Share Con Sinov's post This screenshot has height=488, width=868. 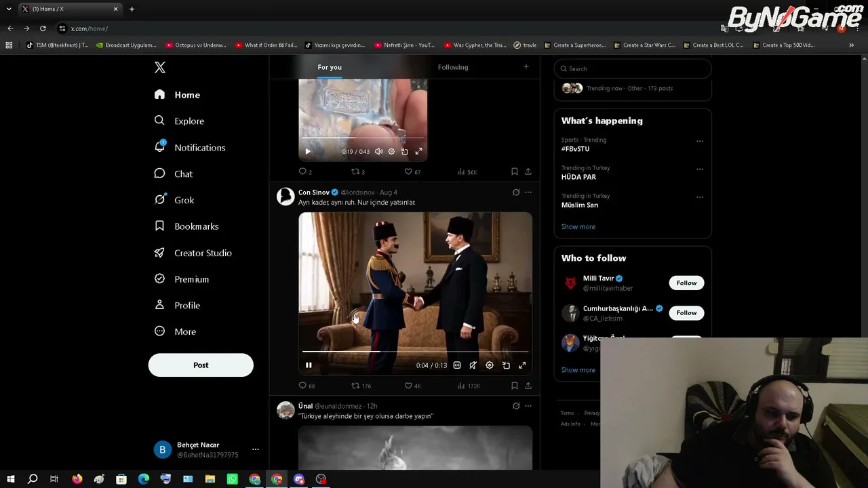tap(528, 386)
